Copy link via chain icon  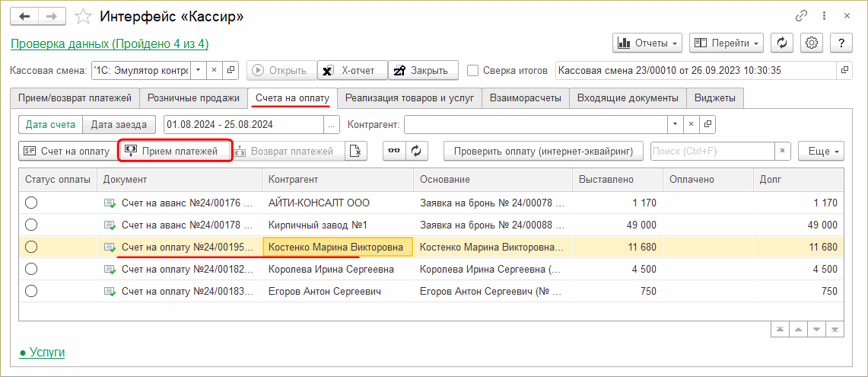coord(801,16)
